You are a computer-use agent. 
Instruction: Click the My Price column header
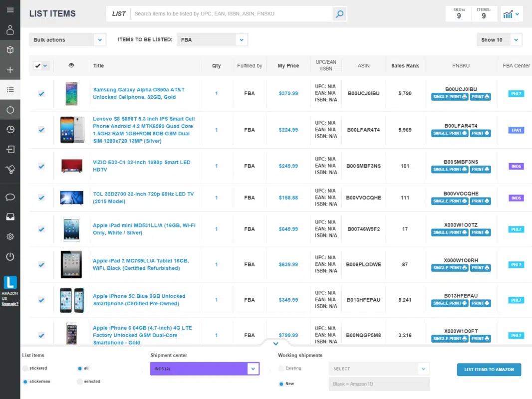click(288, 66)
